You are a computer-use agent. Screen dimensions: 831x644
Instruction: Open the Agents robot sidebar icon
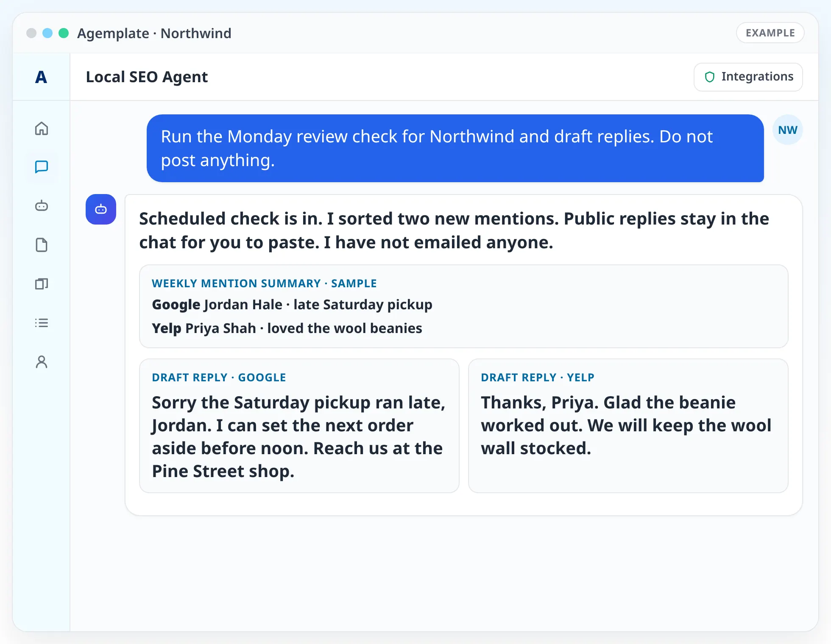pos(41,206)
